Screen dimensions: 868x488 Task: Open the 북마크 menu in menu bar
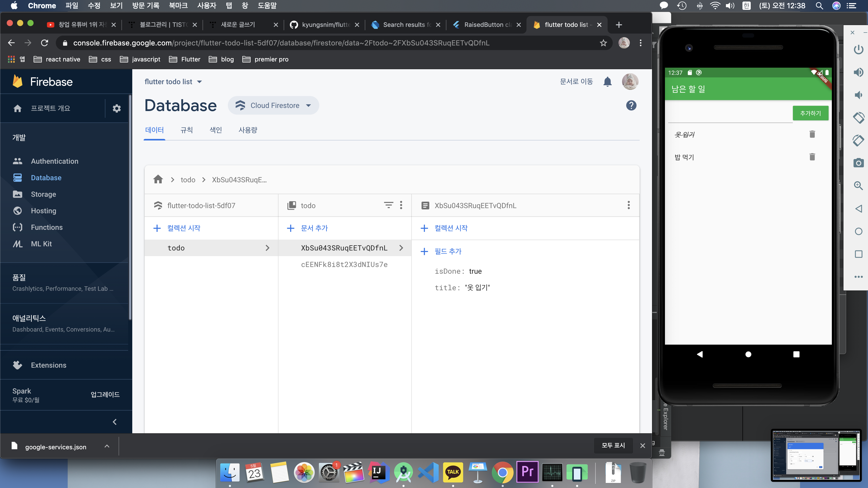(x=178, y=5)
